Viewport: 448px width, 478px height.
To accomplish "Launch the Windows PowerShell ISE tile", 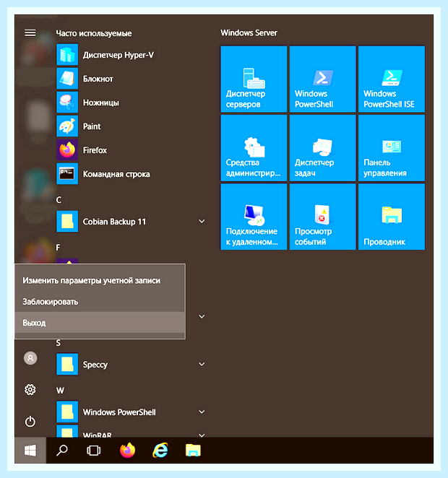I will (x=392, y=79).
